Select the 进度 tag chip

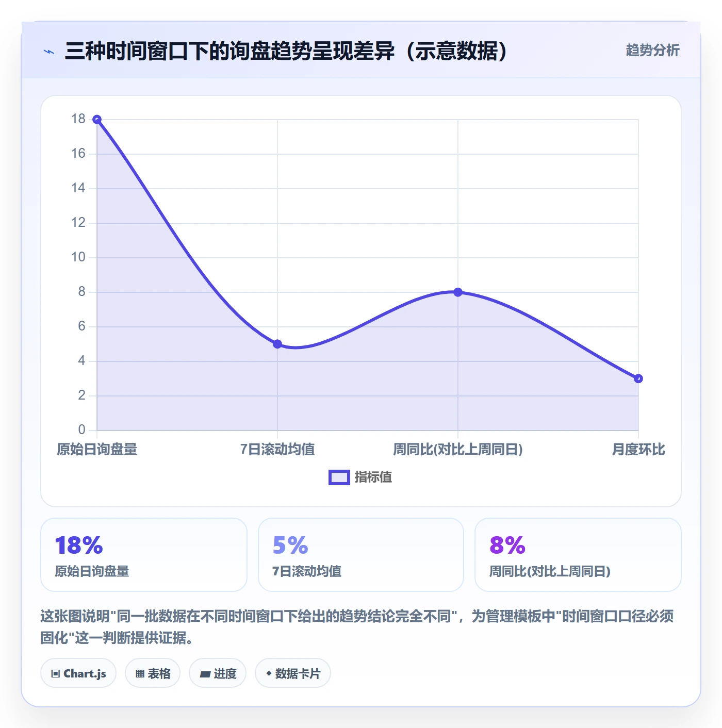pos(218,673)
